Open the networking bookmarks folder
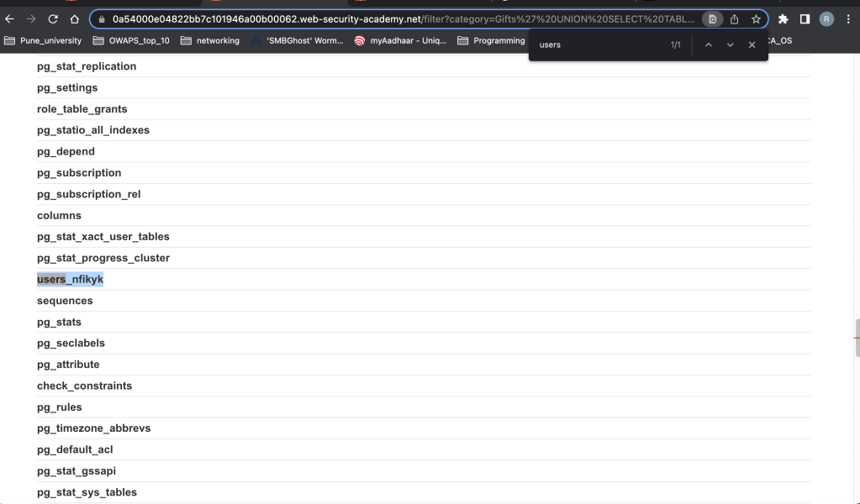The height and width of the screenshot is (504, 860). point(210,40)
